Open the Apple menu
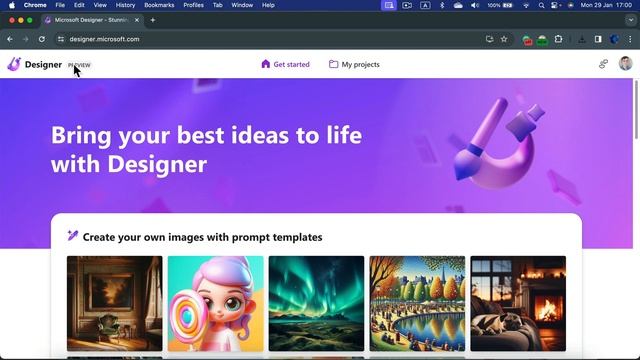This screenshot has width=640, height=360. point(12,5)
